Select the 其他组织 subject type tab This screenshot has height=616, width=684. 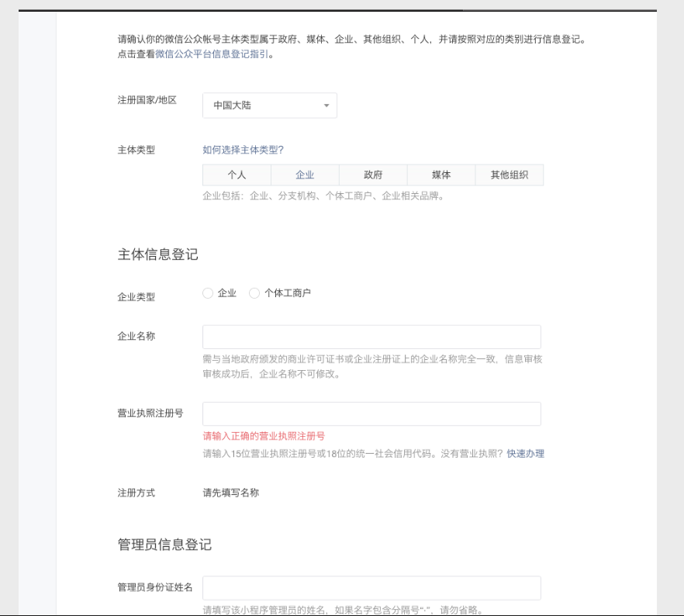coord(509,175)
